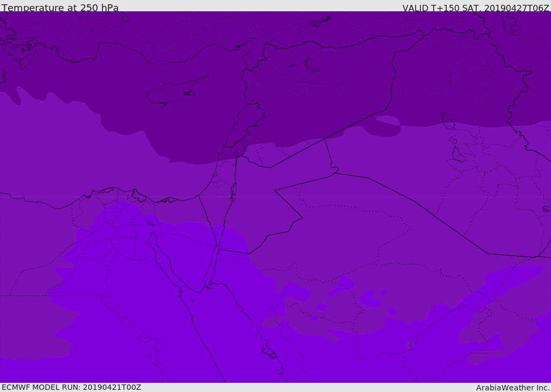551x392 pixels.
Task: Click the 'ECMWF MODEL RUN: 20190421T00Z' footer text
Action: coord(72,387)
